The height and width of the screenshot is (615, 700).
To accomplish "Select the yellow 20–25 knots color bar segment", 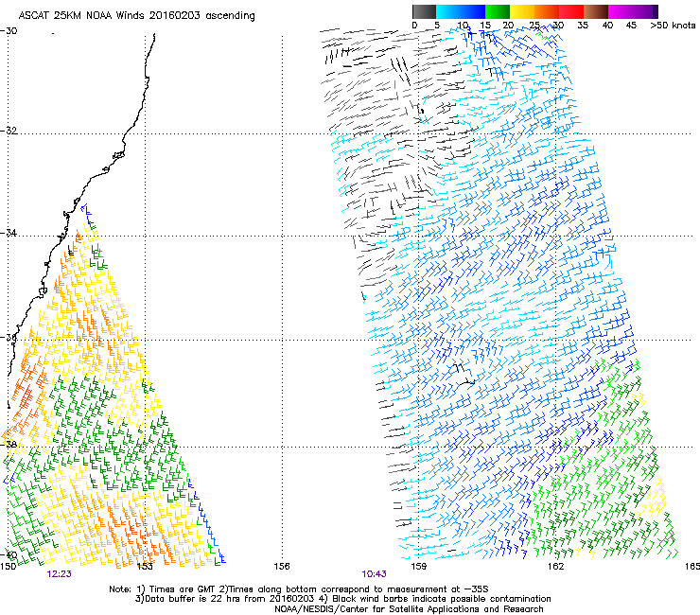I will click(522, 11).
